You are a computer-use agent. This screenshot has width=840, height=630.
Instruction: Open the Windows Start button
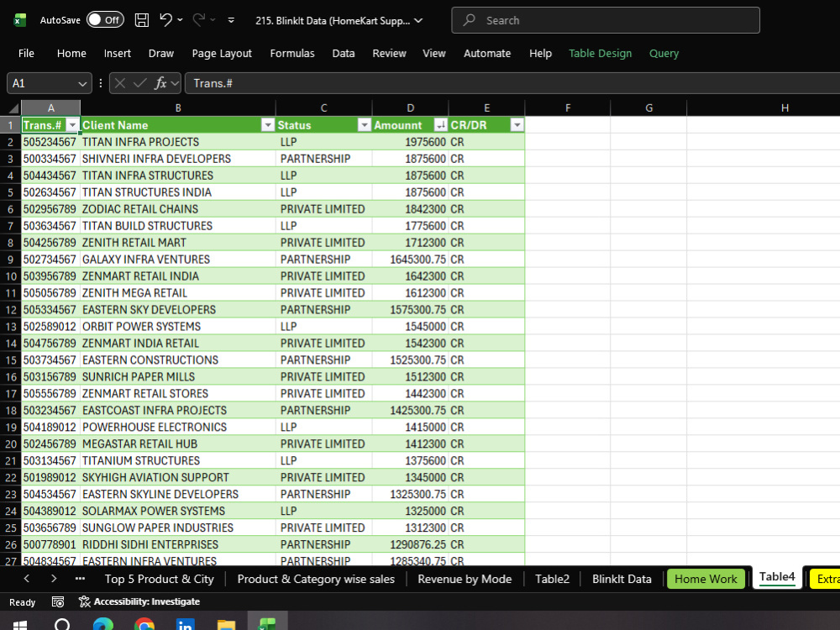pos(20,624)
